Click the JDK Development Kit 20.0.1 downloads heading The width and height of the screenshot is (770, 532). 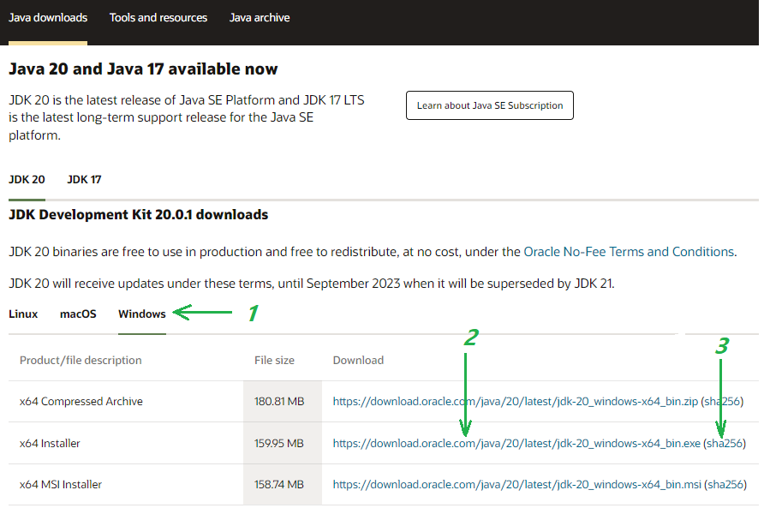[x=139, y=215]
